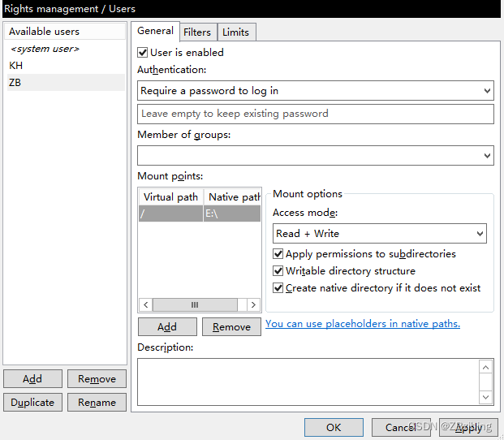Click the Duplicate user button
Viewport: 504px width, 440px height.
(x=32, y=402)
